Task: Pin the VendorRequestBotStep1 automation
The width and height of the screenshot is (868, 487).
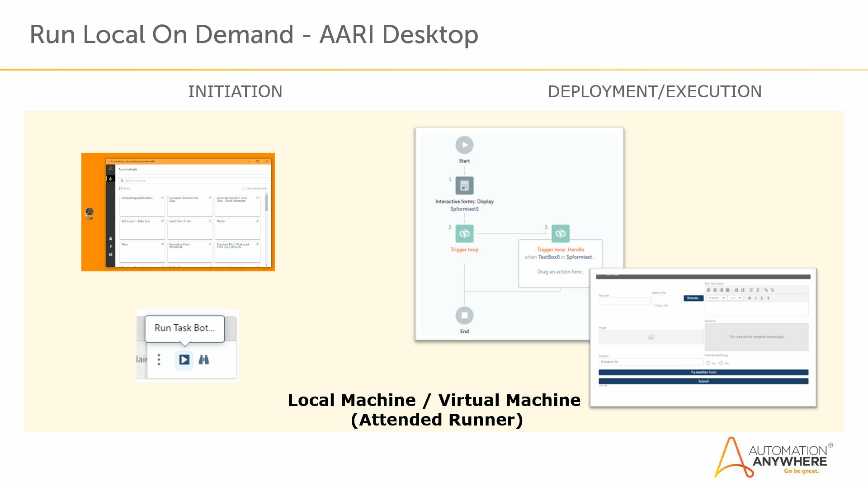Action: click(x=162, y=198)
